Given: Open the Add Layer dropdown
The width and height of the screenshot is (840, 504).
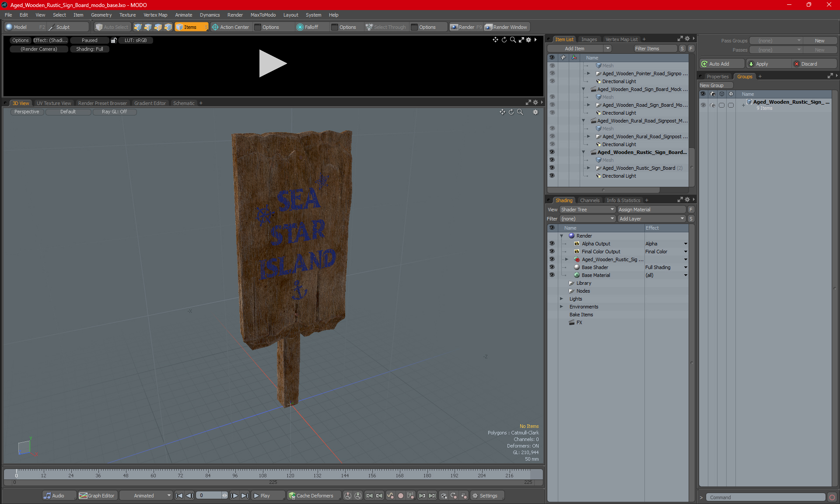Looking at the screenshot, I should [651, 219].
